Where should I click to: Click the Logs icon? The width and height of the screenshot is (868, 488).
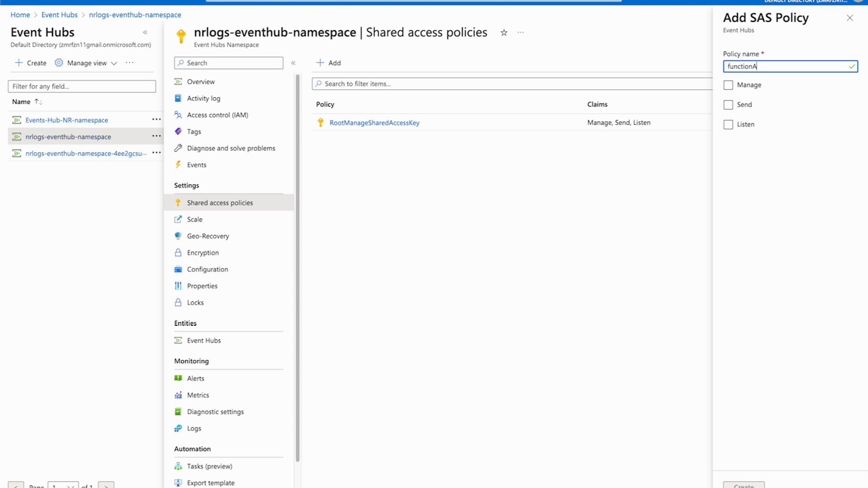click(178, 428)
